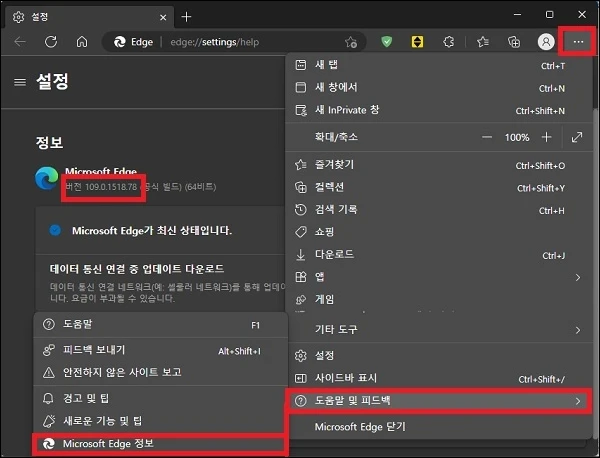
Task: Select 피드백 보내기
Action: coord(160,350)
